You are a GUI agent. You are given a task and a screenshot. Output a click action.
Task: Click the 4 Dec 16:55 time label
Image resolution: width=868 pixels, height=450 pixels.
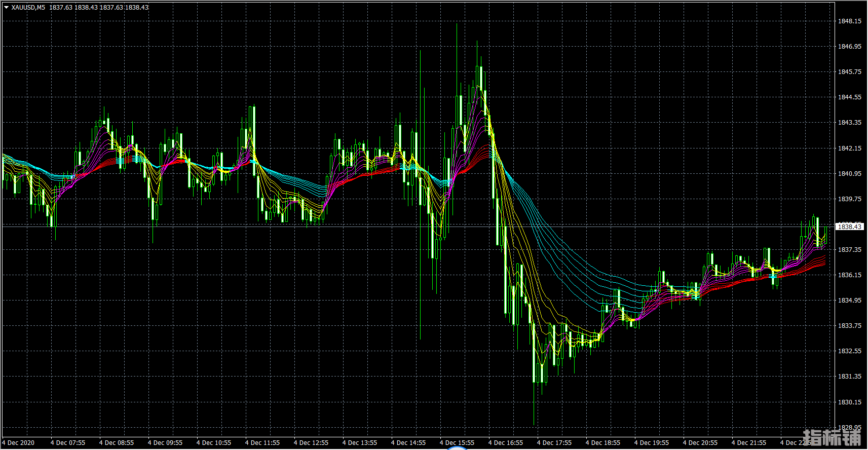pyautogui.click(x=506, y=443)
